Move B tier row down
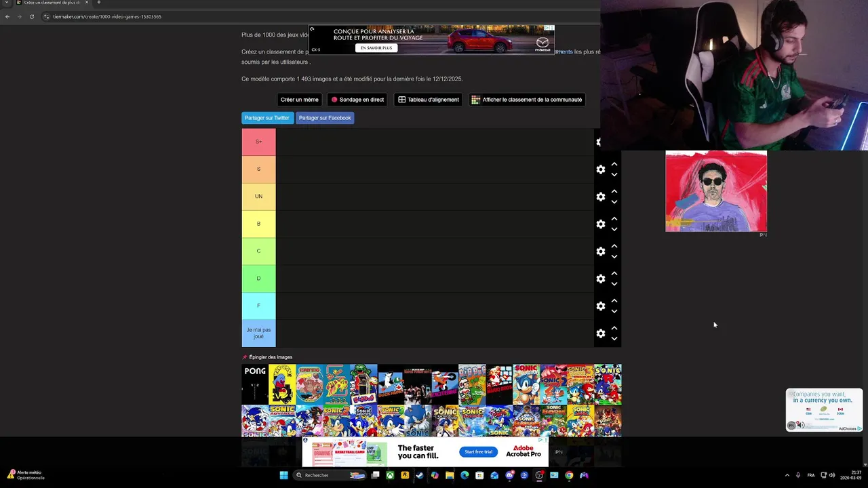 tap(614, 229)
